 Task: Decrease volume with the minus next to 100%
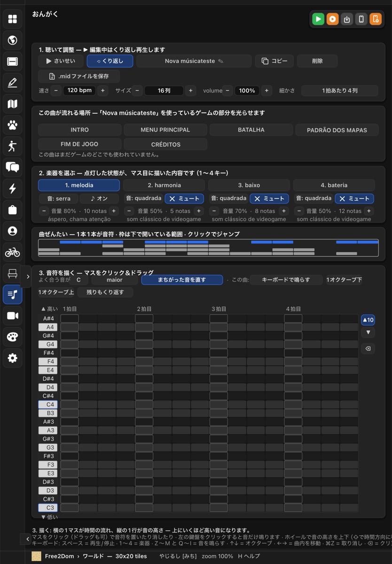(x=227, y=91)
